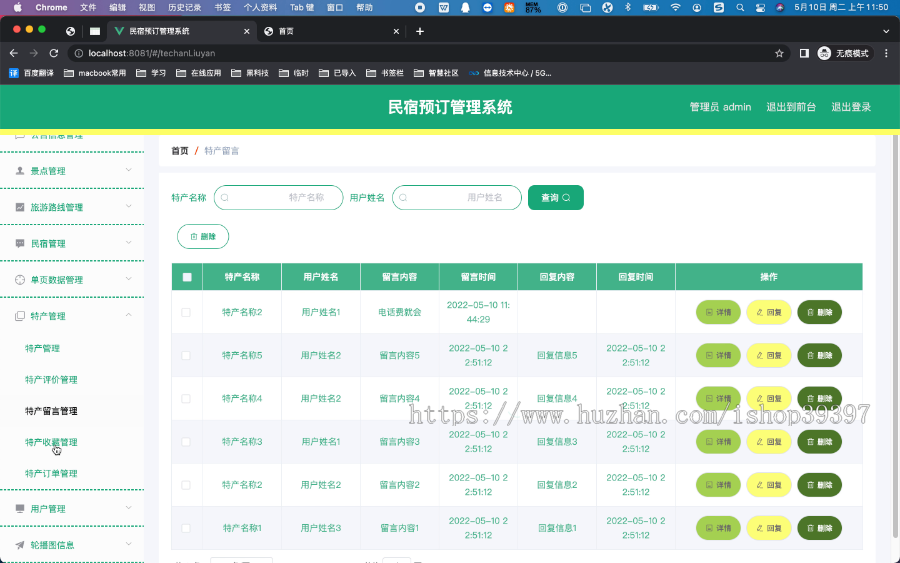Open the 百度翻译 bookmark
The height and width of the screenshot is (563, 900).
coord(32,73)
